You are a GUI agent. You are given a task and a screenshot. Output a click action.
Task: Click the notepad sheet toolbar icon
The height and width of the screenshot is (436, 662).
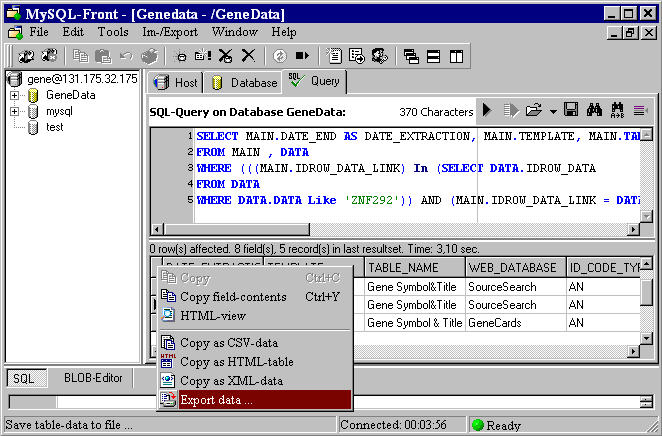point(334,56)
